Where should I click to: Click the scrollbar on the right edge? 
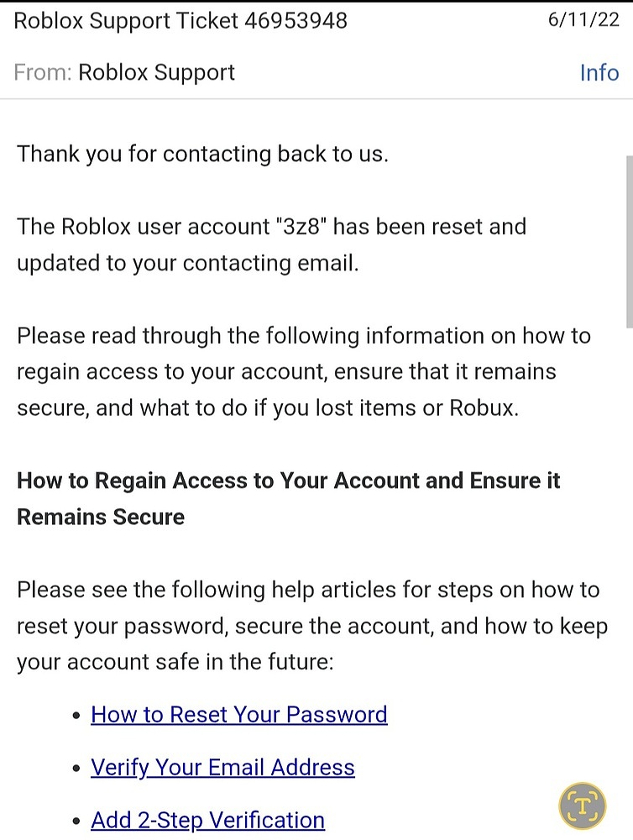pyautogui.click(x=628, y=235)
